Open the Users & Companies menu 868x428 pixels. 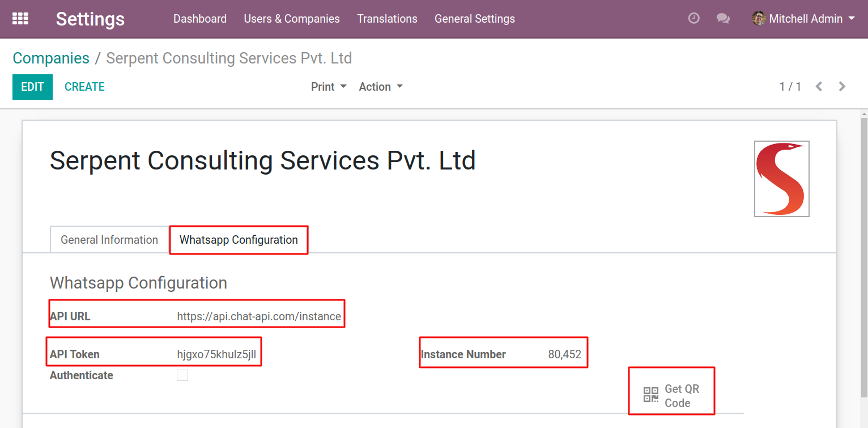click(292, 19)
